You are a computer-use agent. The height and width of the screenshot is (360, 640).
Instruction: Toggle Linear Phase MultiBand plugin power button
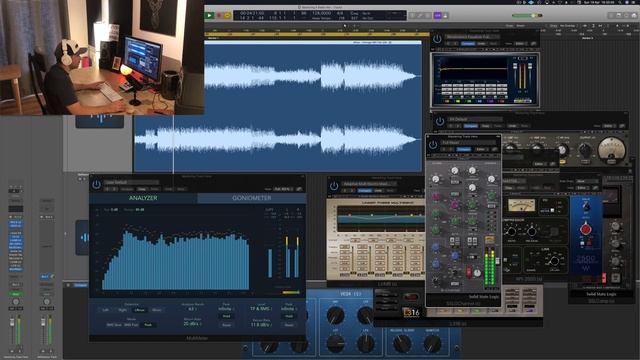tap(334, 186)
